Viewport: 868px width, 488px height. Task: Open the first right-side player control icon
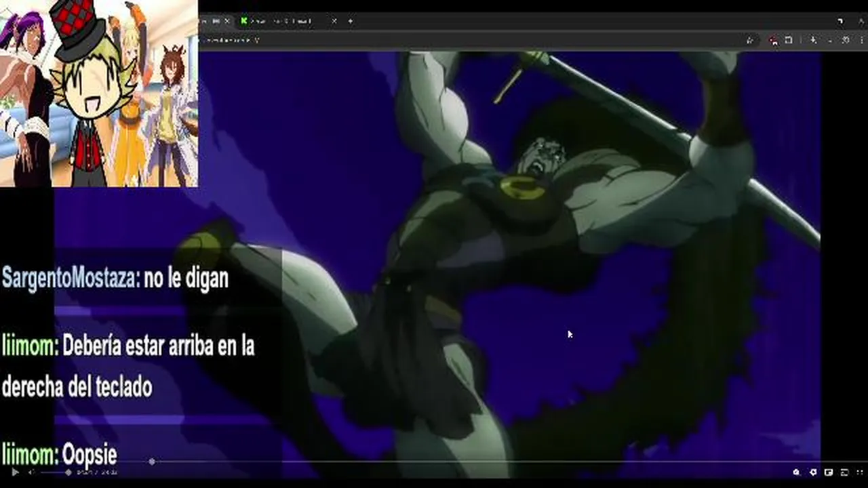pyautogui.click(x=796, y=472)
